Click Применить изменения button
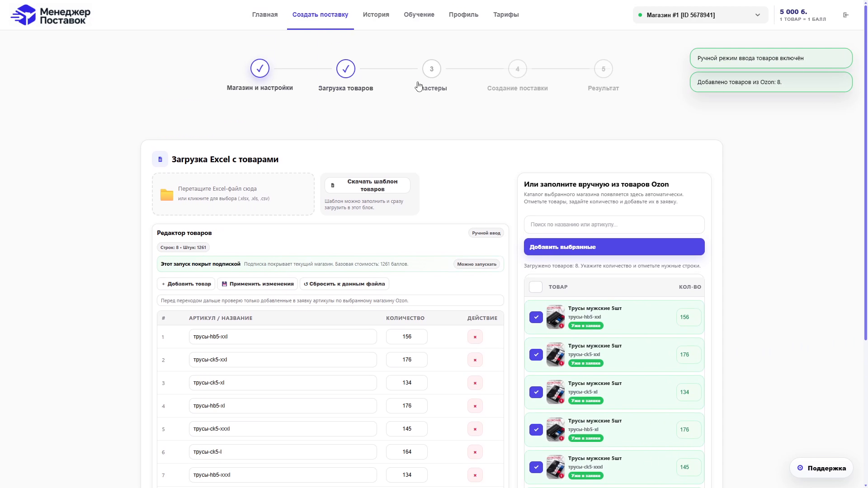The height and width of the screenshot is (488, 868). (x=257, y=284)
